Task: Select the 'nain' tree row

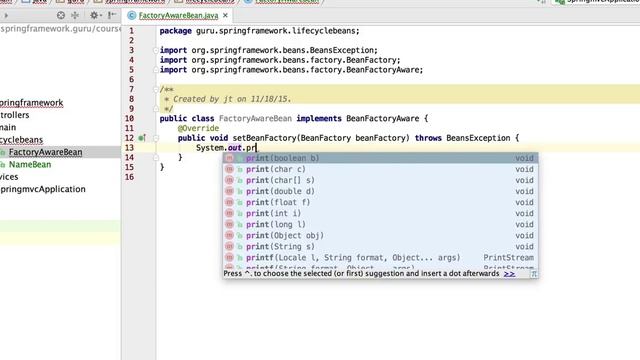Action: [x=8, y=127]
